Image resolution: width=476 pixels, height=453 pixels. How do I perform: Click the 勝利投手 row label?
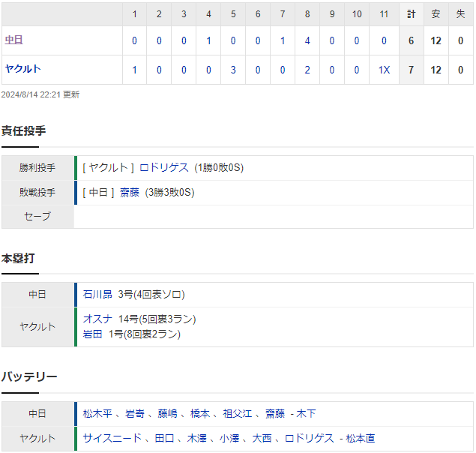[37, 168]
